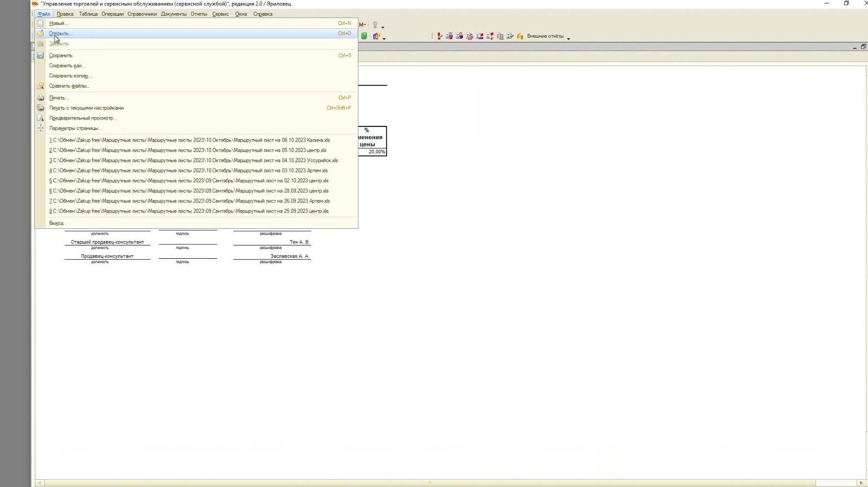Screen dimensions: 868x487
Task: Select Сохранить копию... menu entry
Action: 196,75
